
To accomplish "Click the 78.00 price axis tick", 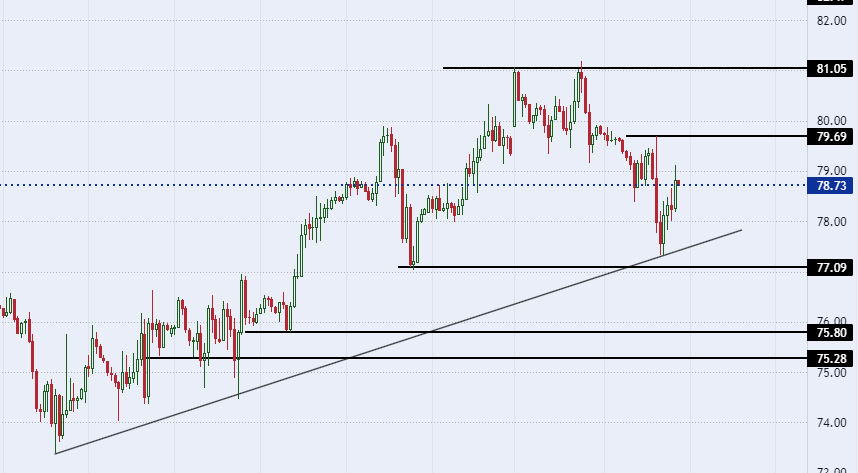I will pyautogui.click(x=831, y=222).
